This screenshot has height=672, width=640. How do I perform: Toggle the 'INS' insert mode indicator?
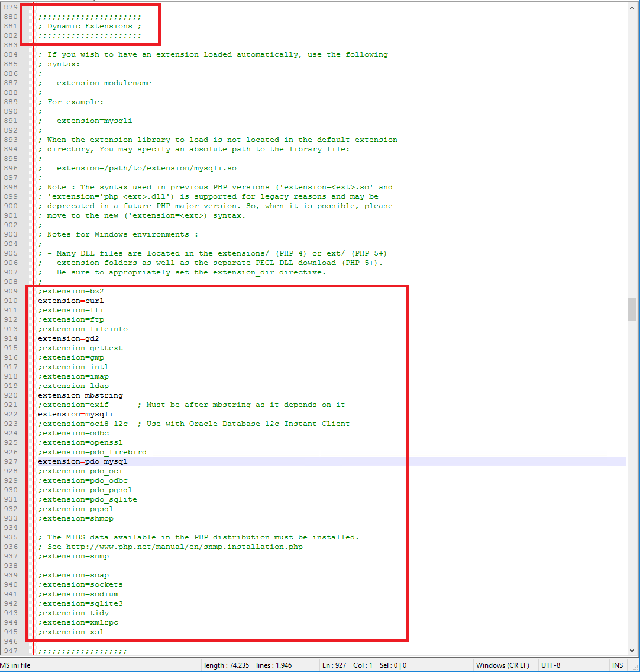(618, 665)
